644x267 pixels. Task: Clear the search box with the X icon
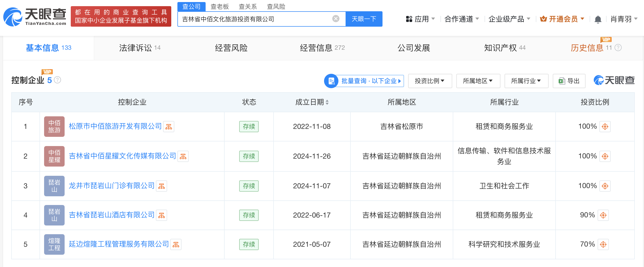(x=336, y=19)
